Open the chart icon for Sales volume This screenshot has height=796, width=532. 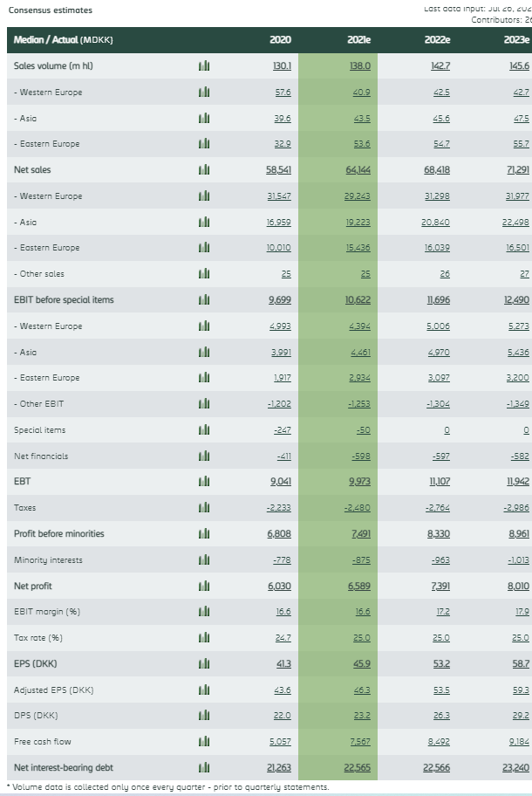point(204,65)
